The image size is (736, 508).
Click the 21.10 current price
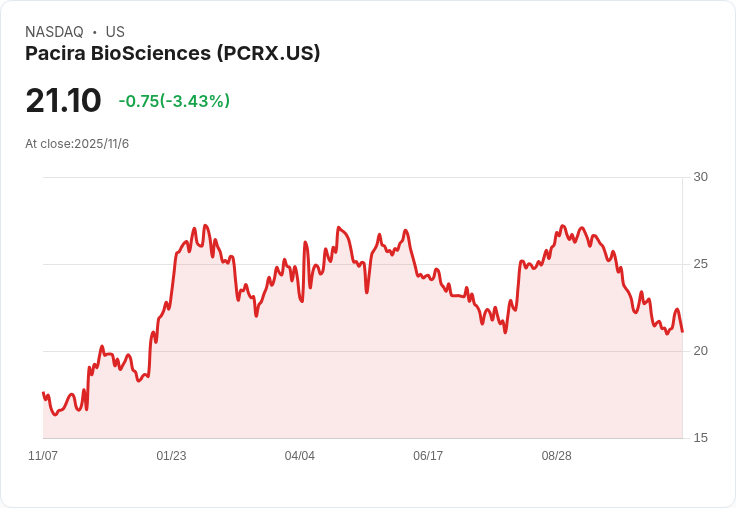coord(63,101)
